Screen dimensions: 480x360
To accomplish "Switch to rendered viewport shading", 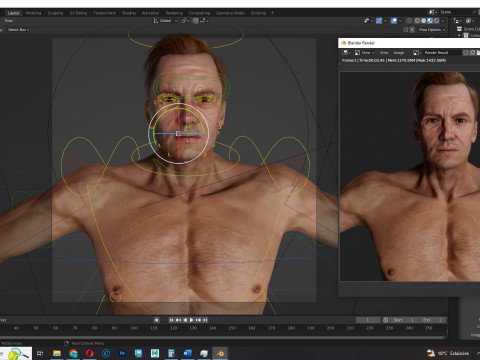I will click(436, 21).
